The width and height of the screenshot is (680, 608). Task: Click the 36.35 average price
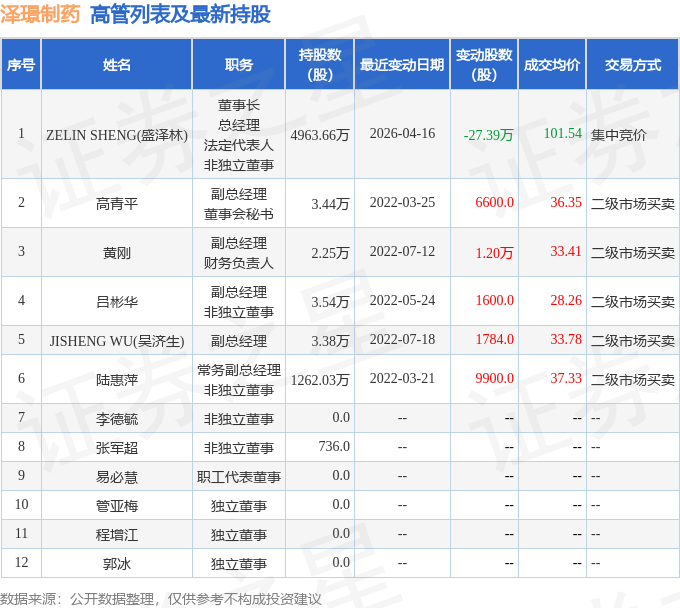[566, 203]
